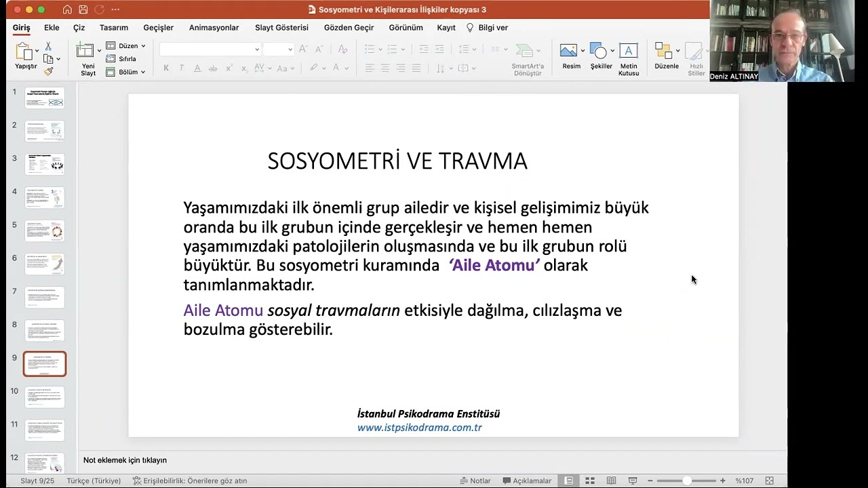The height and width of the screenshot is (488, 868).
Task: Toggle Normal view in status bar
Action: 568,481
